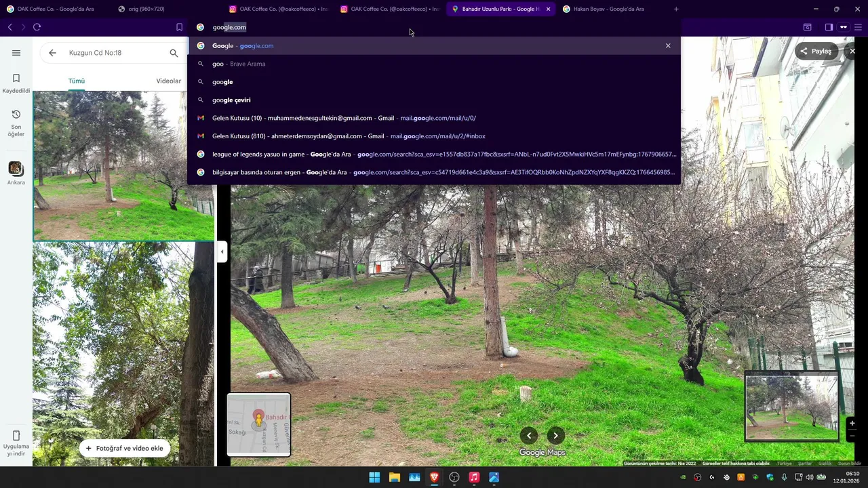Open Gelen Kutusu (810) Gmail suggestion
This screenshot has height=488, width=868.
pyautogui.click(x=434, y=136)
